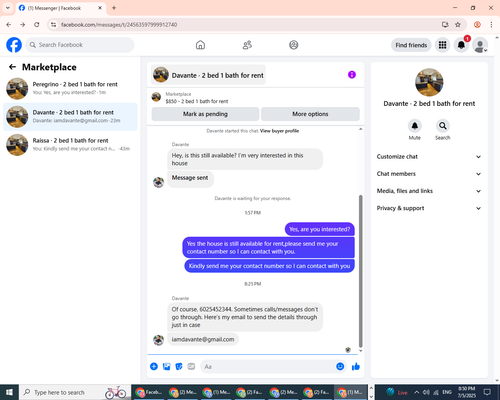Open the Peregrino conversation in the list
Viewport: 500px width, 400px height.
tap(70, 89)
